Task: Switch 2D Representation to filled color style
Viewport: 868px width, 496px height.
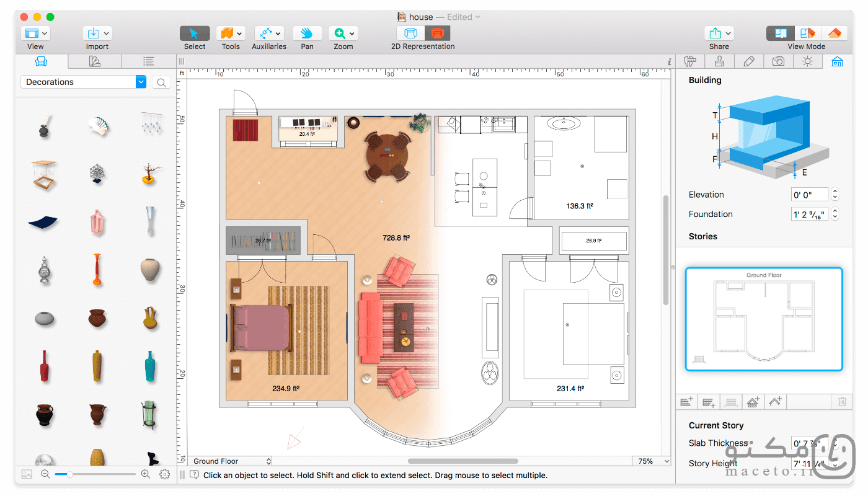Action: 438,33
